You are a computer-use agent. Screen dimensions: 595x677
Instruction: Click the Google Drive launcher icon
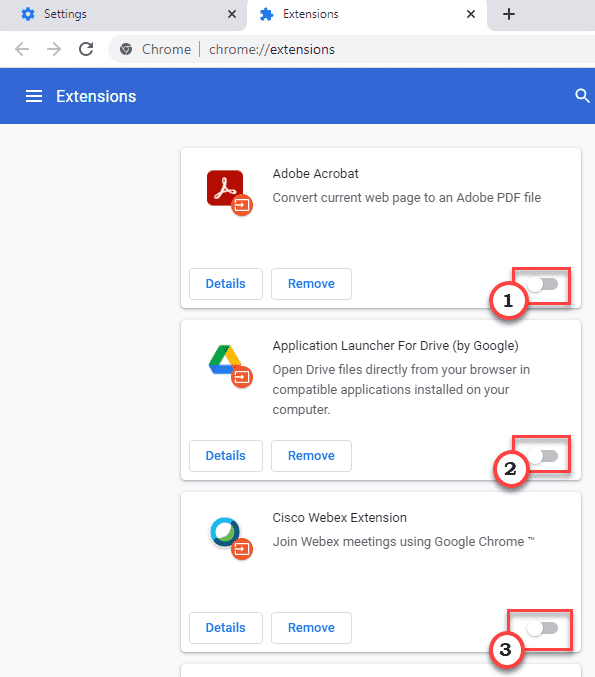point(229,365)
